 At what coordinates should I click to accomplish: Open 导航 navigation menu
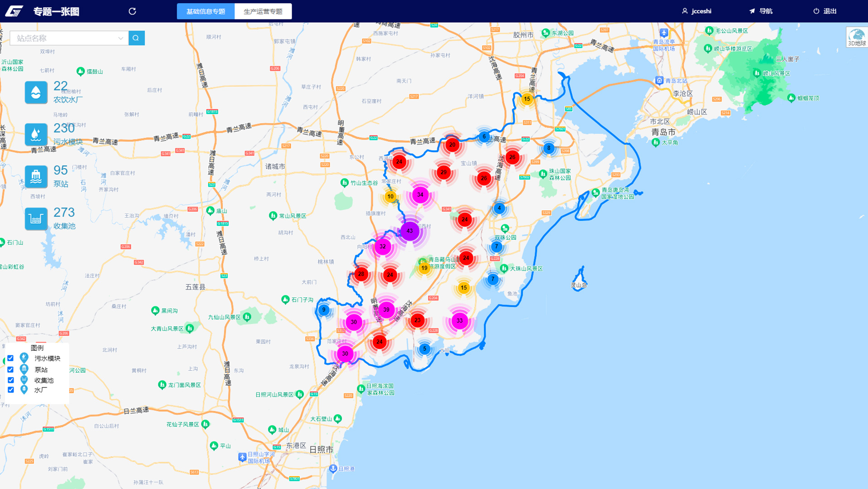tap(761, 11)
